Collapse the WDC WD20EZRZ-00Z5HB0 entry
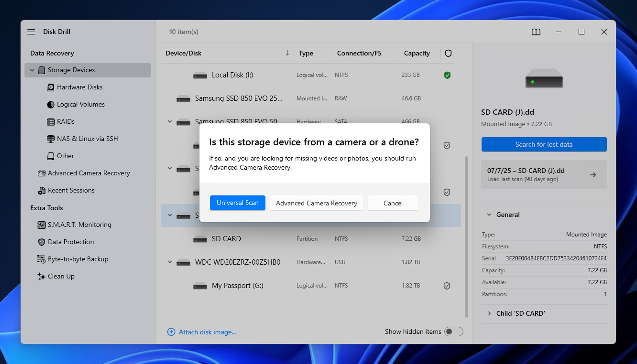 (170, 262)
